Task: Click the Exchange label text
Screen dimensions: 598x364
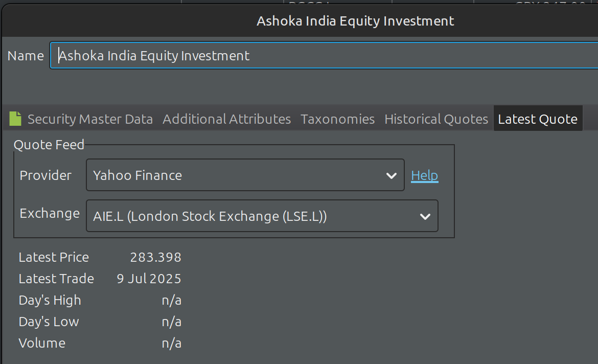Action: tap(50, 213)
